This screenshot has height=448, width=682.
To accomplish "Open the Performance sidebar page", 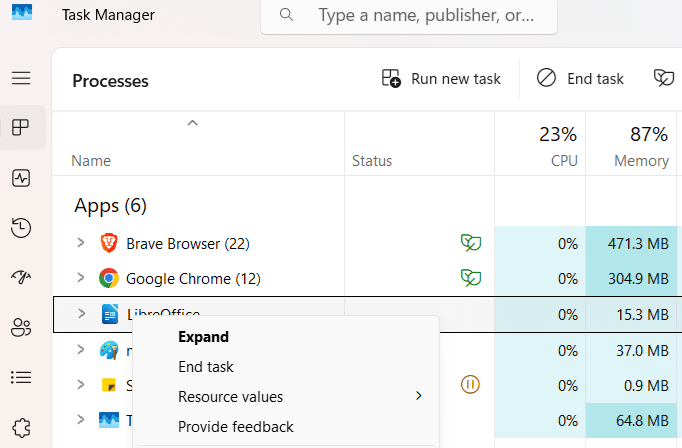I will (21, 178).
